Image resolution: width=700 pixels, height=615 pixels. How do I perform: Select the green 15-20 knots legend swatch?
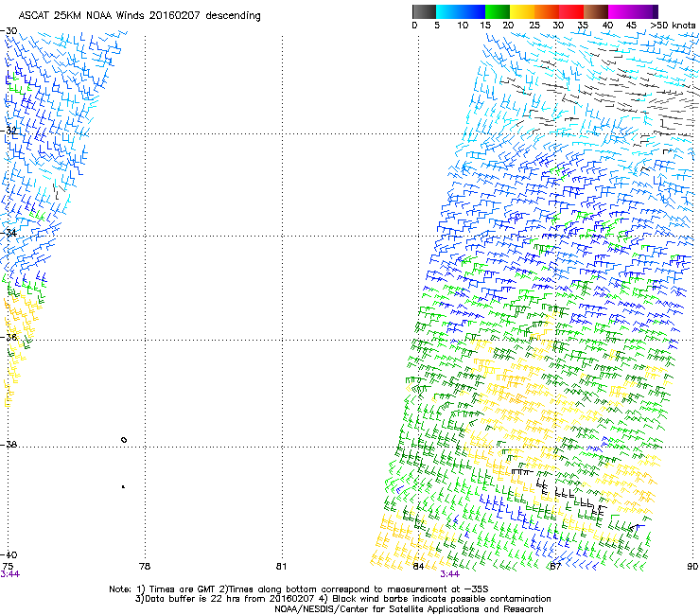pyautogui.click(x=498, y=11)
